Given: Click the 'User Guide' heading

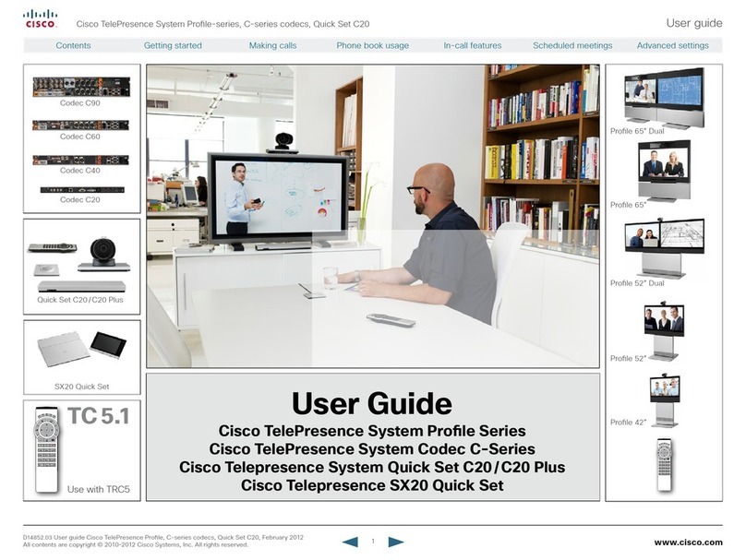Looking at the screenshot, I should pos(372,403).
